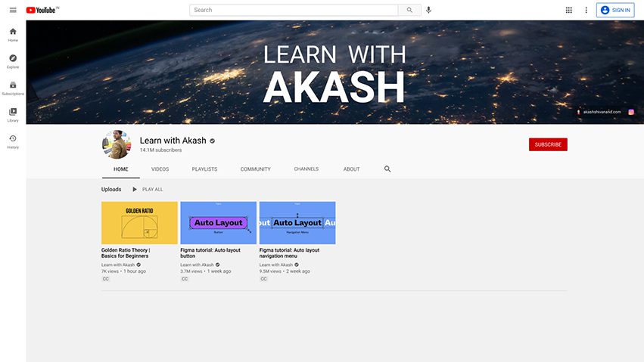Image resolution: width=644 pixels, height=362 pixels.
Task: Click the 3.7M views 1 week ago text
Action: coord(206,271)
